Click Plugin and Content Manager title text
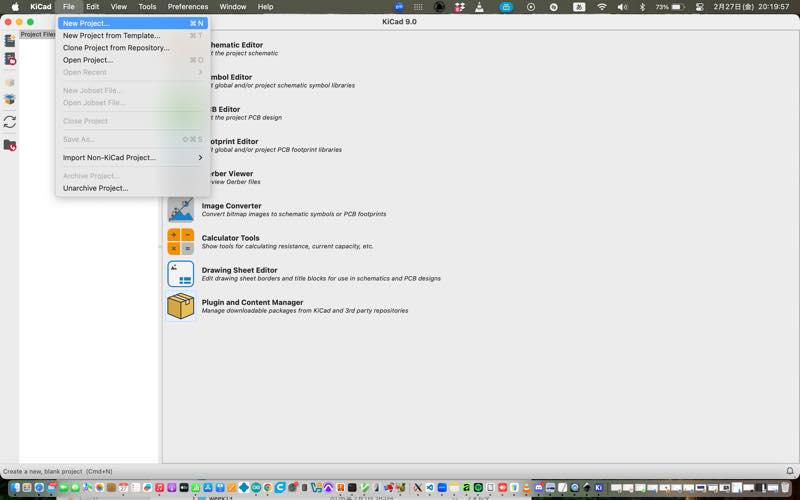This screenshot has width=800, height=500. 252,302
